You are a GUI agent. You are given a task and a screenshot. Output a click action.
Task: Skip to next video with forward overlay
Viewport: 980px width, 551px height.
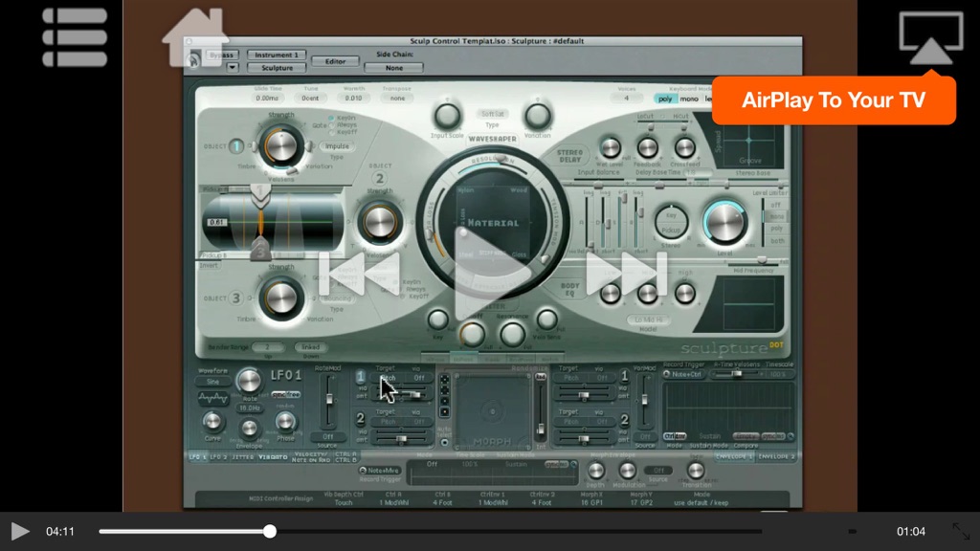click(626, 273)
